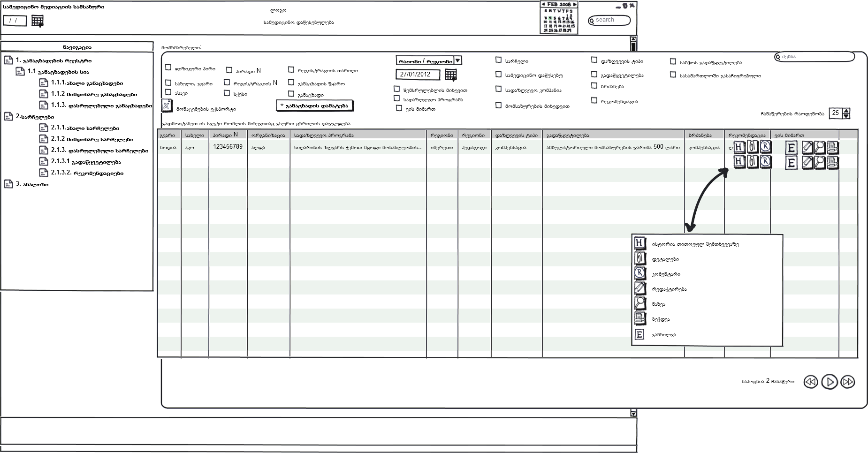Click next month arrow on FEB 2008 calendar
The height and width of the screenshot is (453, 868).
pyautogui.click(x=575, y=4)
